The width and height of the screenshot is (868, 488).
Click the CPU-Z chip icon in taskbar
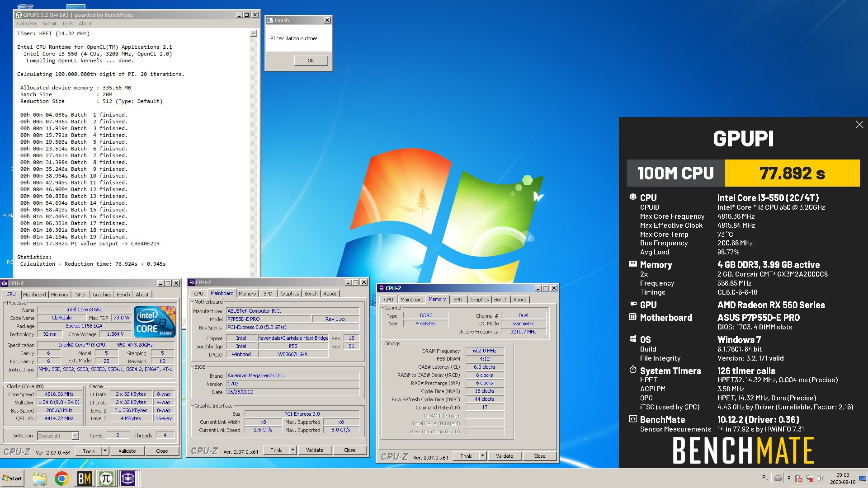[x=128, y=478]
